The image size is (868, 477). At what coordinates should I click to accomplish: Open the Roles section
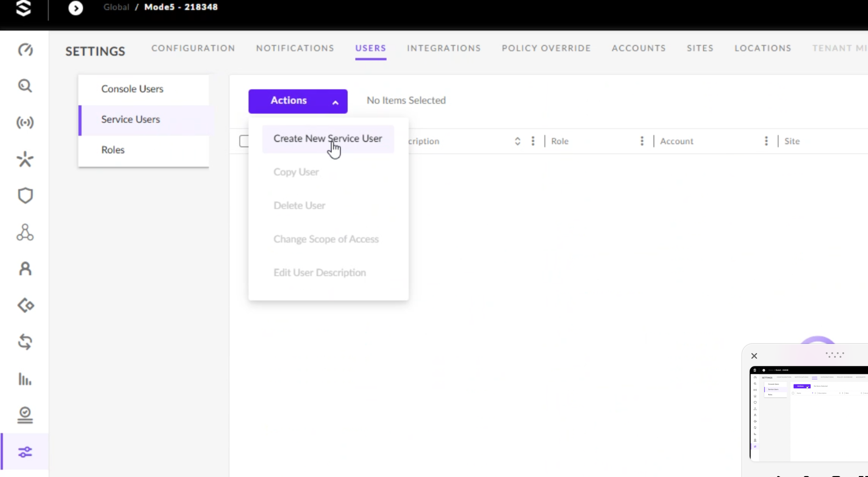click(113, 150)
